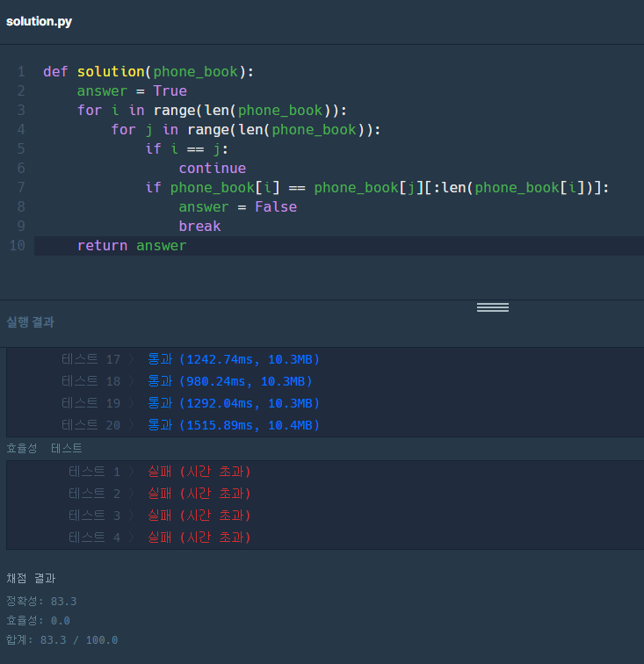
Task: Place cursor on 'for j in range' line
Action: [x=246, y=130]
